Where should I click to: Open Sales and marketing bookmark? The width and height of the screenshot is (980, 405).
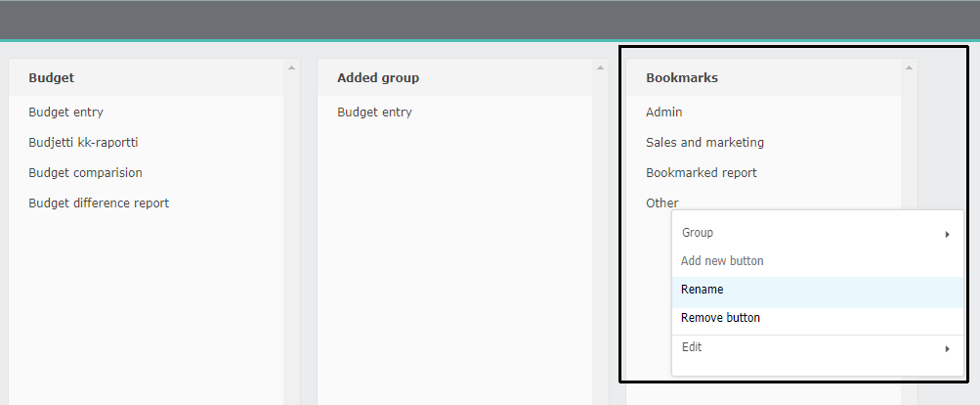coord(705,143)
